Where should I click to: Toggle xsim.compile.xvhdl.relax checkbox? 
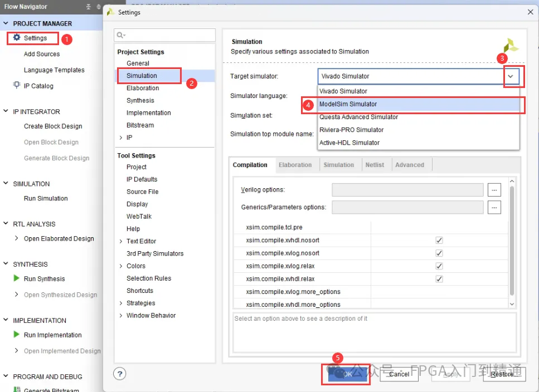(439, 279)
